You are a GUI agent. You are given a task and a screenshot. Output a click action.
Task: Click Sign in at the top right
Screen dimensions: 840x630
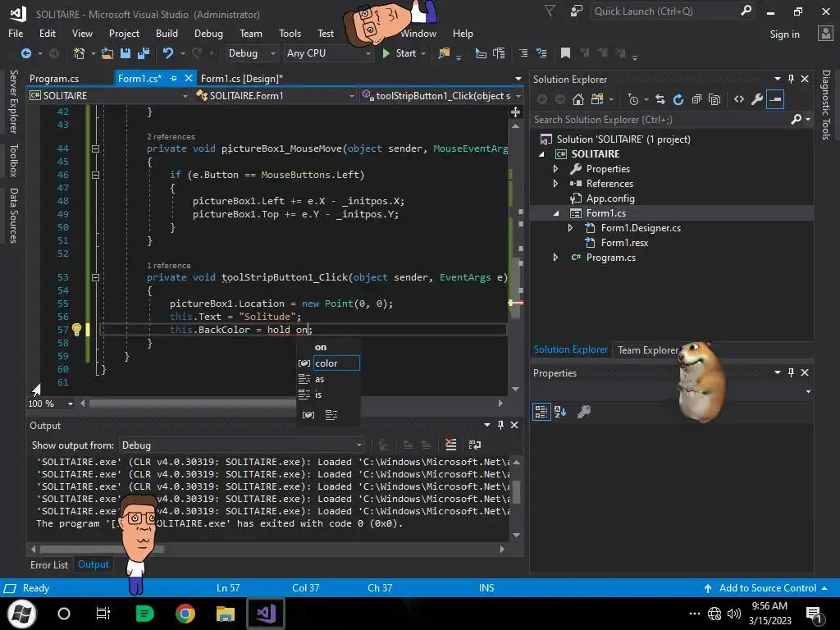click(x=784, y=34)
